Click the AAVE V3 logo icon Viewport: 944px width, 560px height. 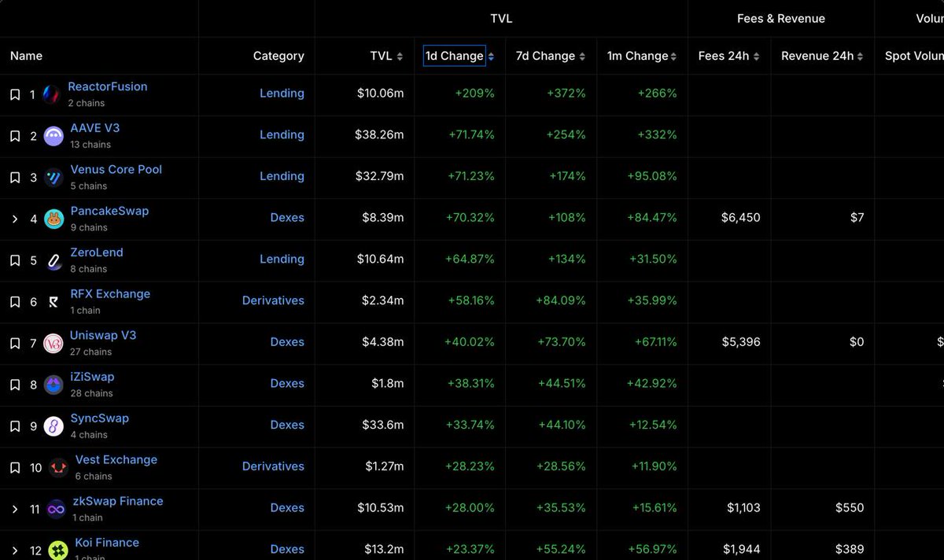[53, 136]
